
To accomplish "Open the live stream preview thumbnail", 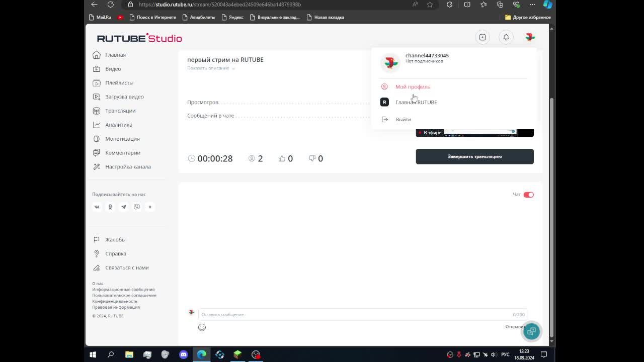I will click(x=474, y=133).
